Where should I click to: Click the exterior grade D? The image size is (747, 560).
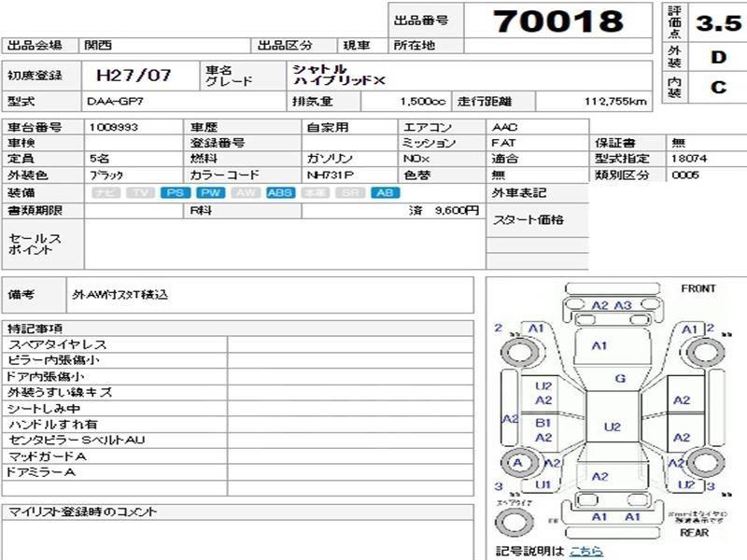(x=718, y=58)
